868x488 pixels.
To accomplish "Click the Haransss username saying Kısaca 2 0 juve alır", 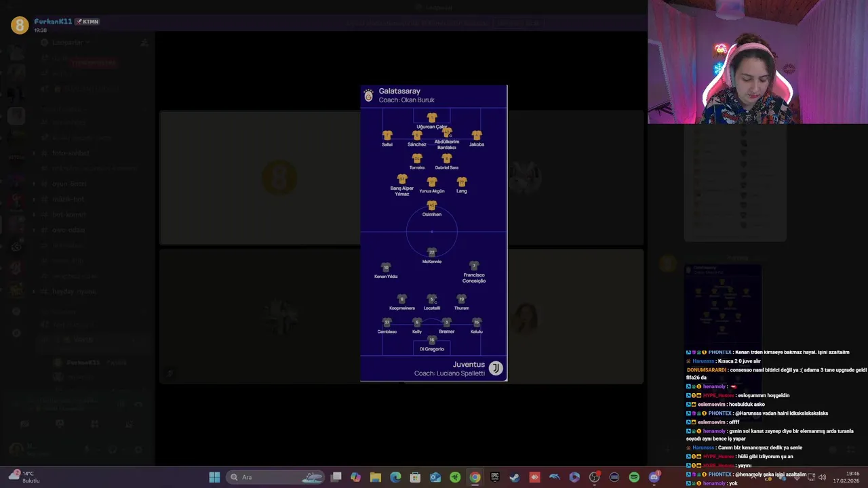I will click(703, 361).
